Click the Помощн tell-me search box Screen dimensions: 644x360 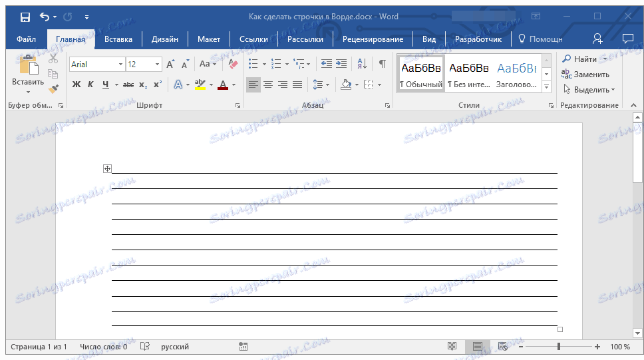(540, 39)
